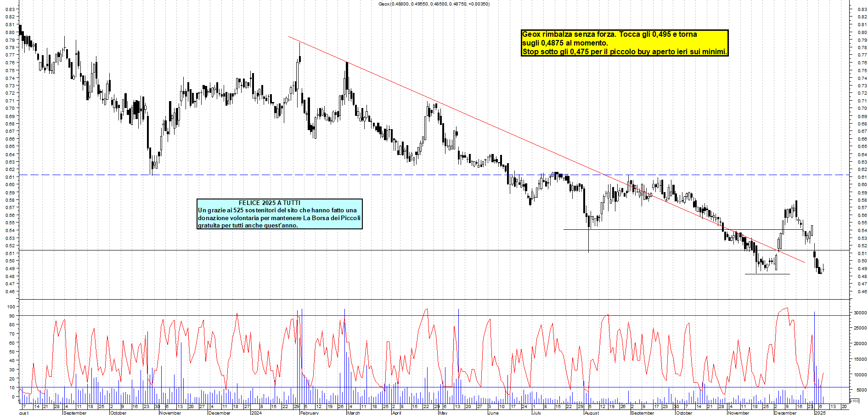Image resolution: width=868 pixels, height=415 pixels.
Task: Click the Geox price quote title text
Action: (x=434, y=4)
